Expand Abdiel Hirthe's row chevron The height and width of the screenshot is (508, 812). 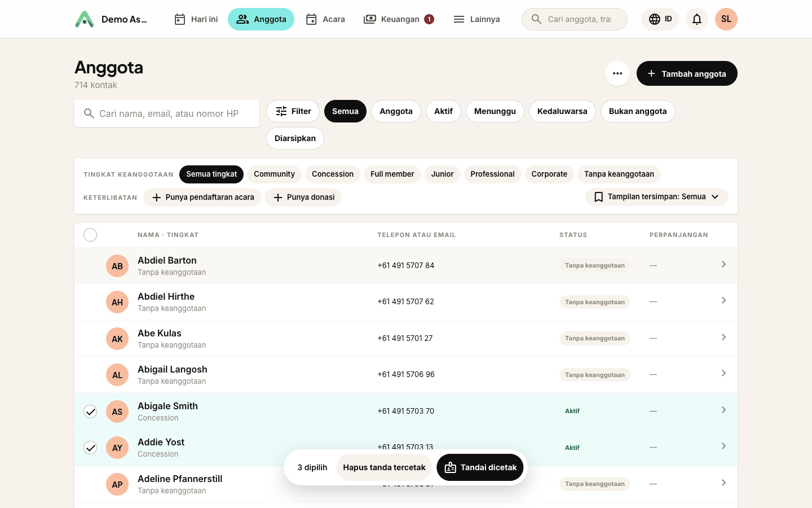pos(723,300)
